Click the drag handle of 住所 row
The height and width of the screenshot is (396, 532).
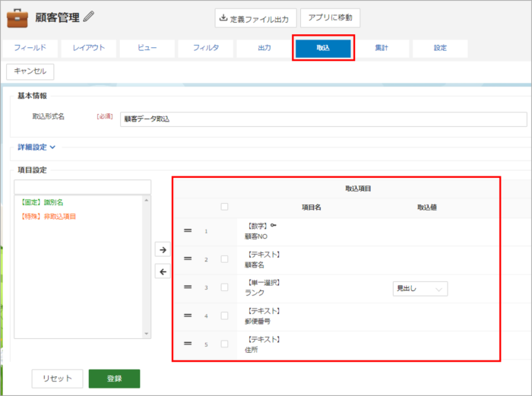click(x=188, y=344)
